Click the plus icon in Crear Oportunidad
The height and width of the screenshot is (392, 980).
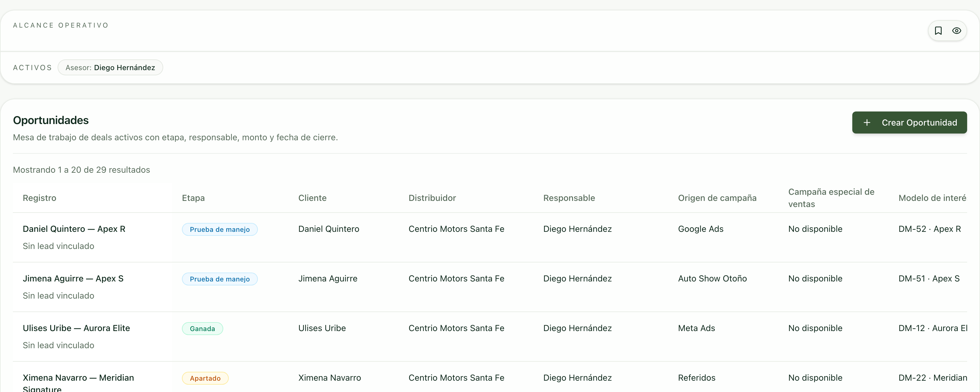click(x=867, y=123)
